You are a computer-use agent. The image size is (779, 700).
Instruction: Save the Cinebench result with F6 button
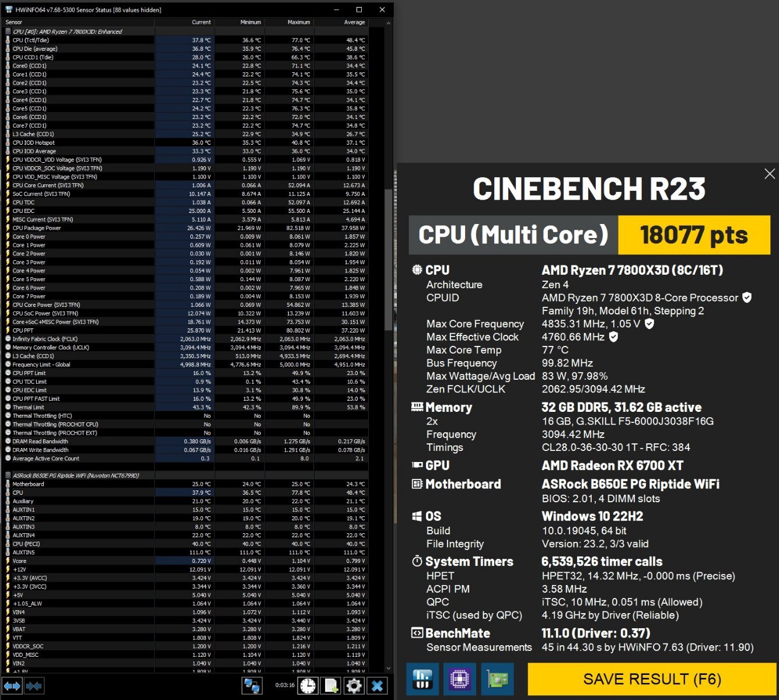coord(652,679)
